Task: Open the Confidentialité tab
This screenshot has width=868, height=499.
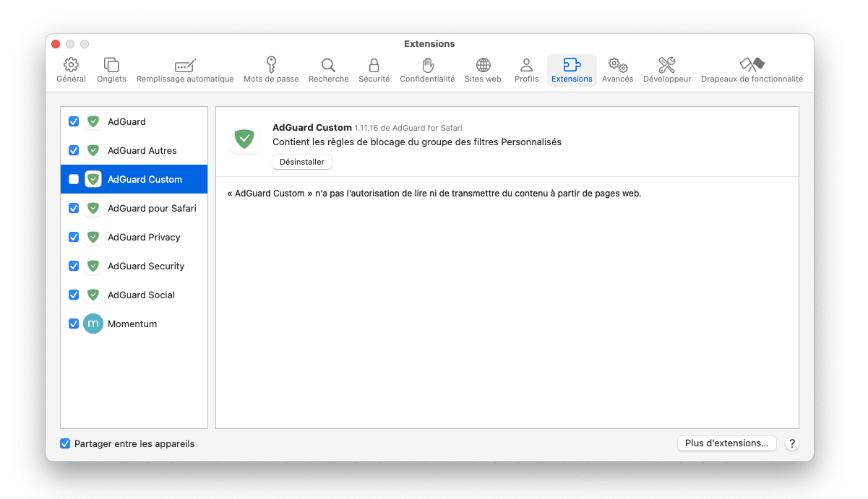Action: [427, 70]
